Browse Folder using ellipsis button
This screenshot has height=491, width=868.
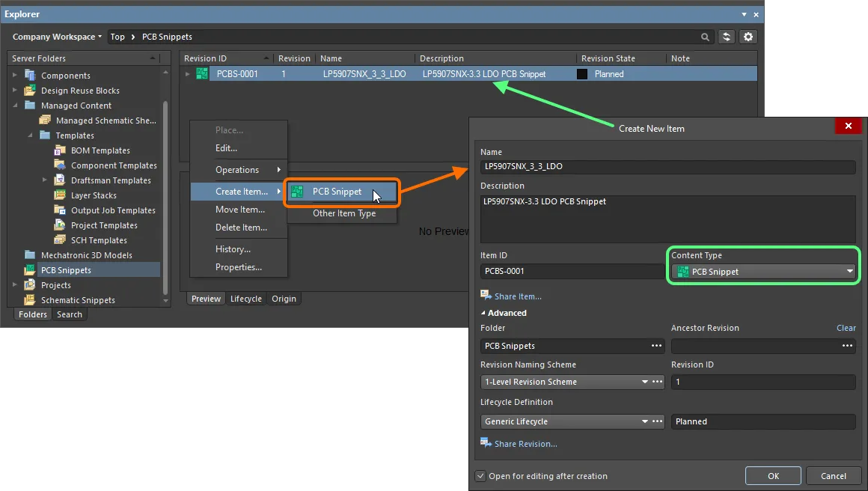[656, 346]
